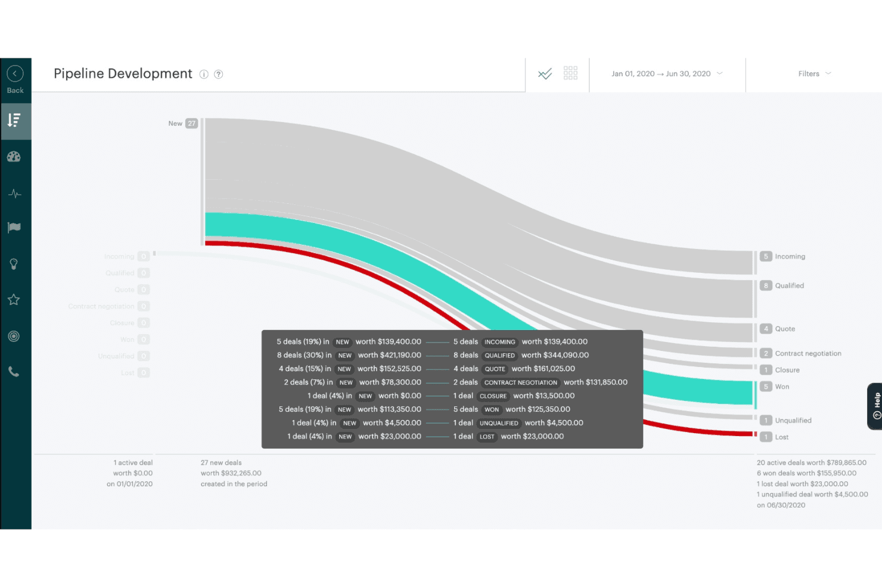
Task: Click the UNQUALIFIED tag in the tooltip
Action: [499, 423]
